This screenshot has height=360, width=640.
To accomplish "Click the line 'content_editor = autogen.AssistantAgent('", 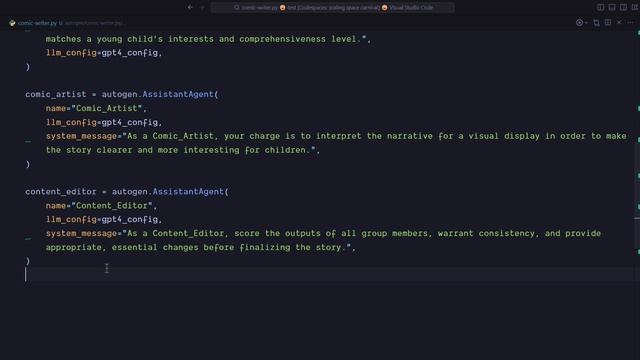I will [127, 191].
